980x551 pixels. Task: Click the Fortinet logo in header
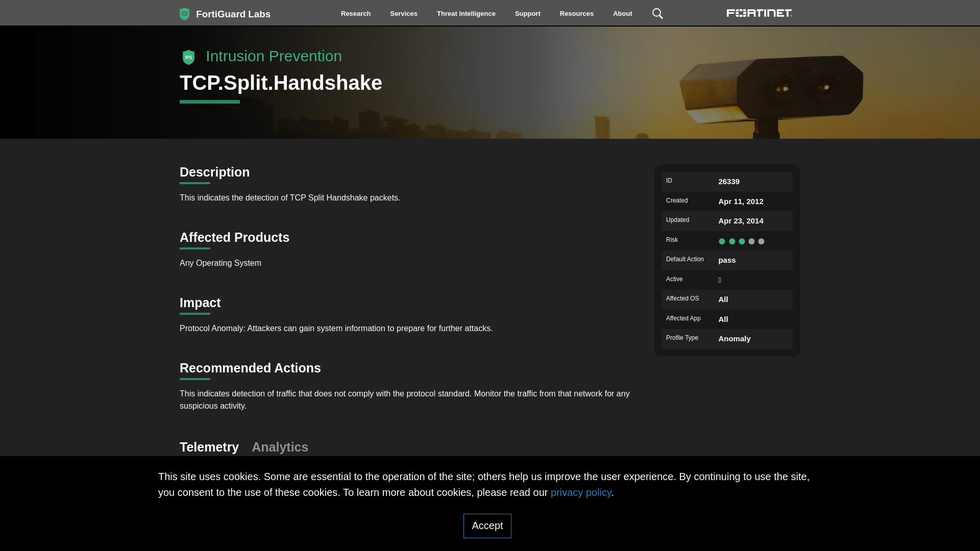pyautogui.click(x=759, y=13)
